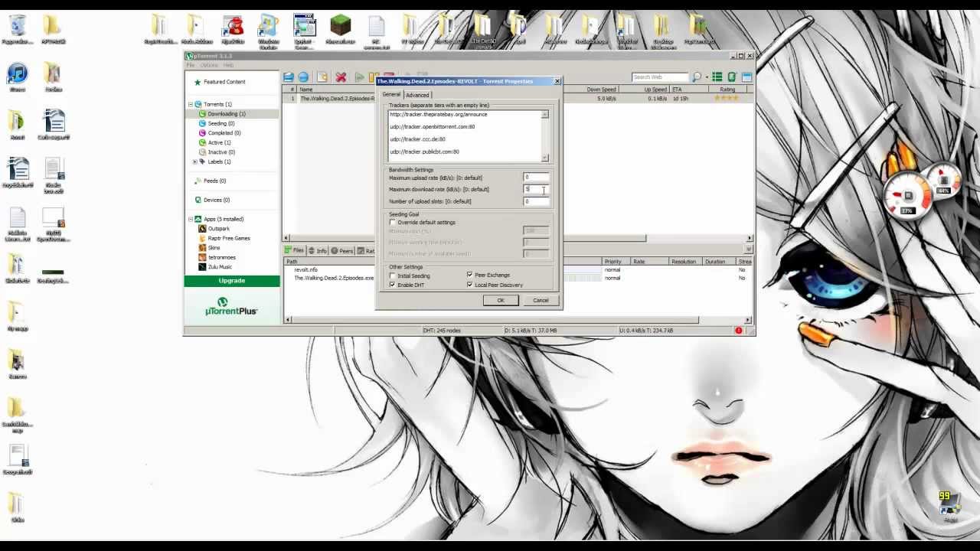Open the Skins app in sidebar

[209, 248]
